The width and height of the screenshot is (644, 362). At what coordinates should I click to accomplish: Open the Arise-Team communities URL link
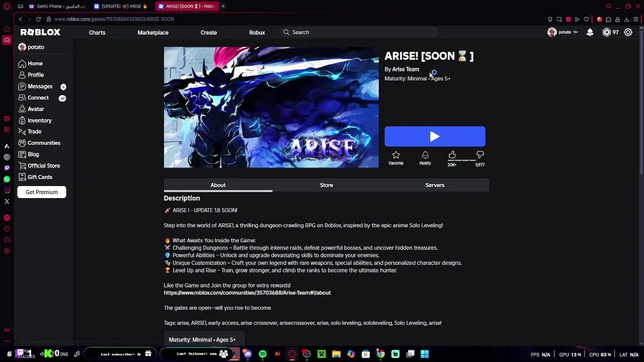click(247, 293)
